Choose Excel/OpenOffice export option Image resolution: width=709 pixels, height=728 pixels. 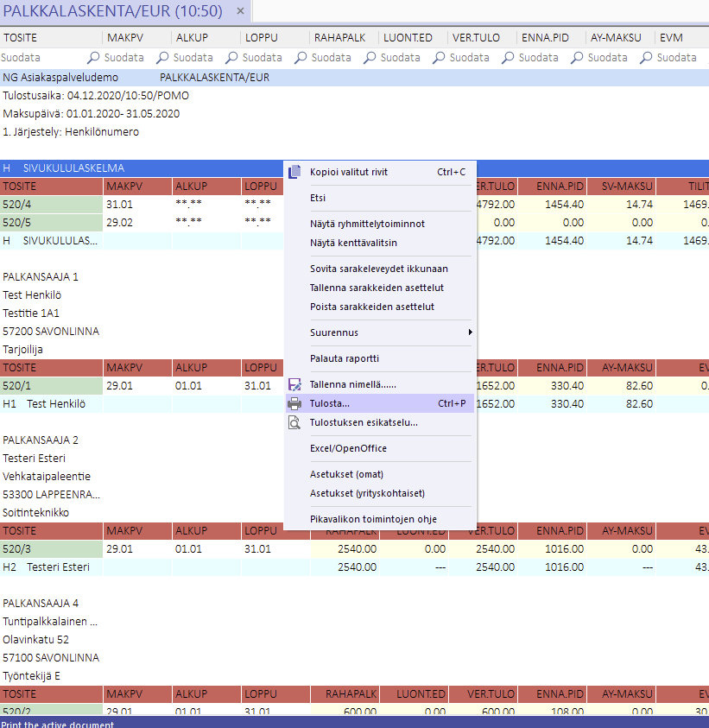pyautogui.click(x=348, y=448)
